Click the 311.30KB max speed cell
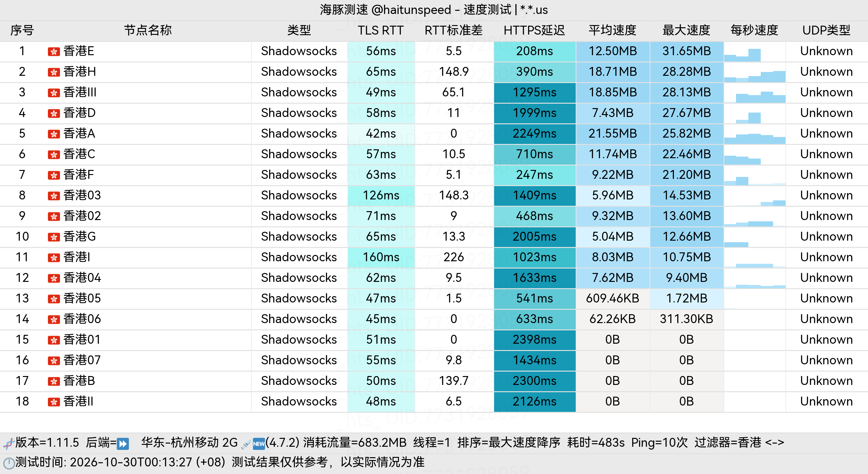The height and width of the screenshot is (474, 868). click(686, 319)
